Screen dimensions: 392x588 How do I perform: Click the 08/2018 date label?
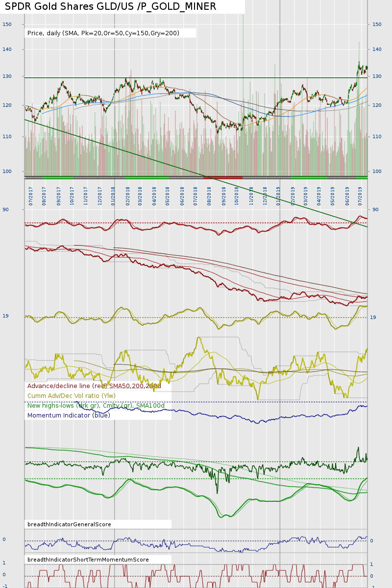point(210,196)
